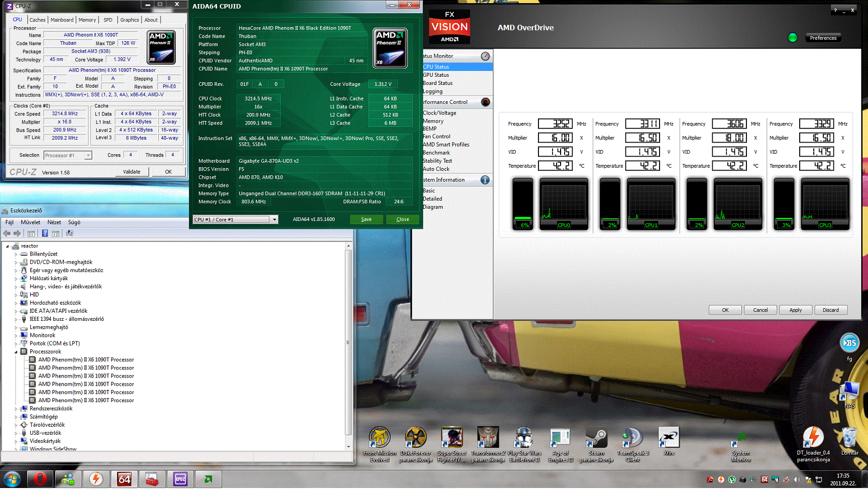Open the Mainboard tab in CPU-Z

click(62, 20)
